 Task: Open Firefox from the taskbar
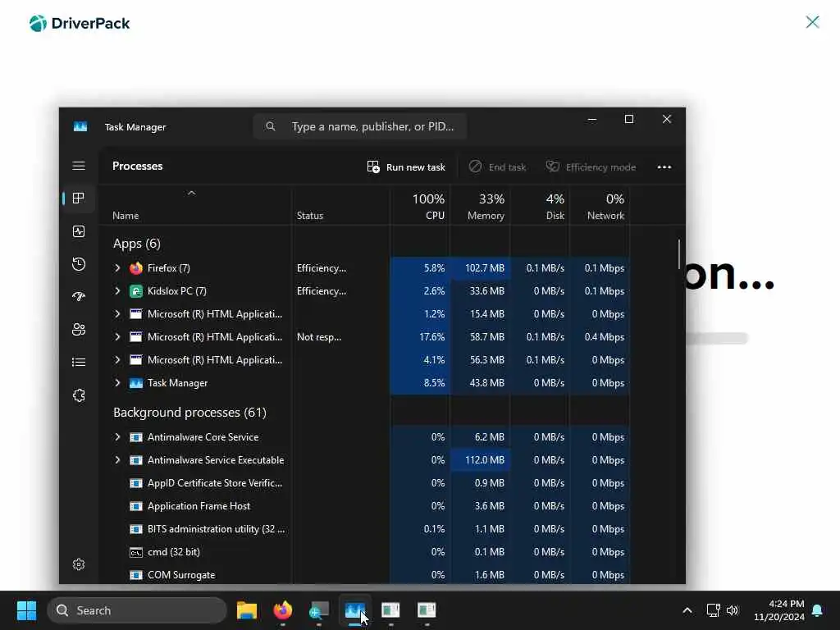(283, 610)
